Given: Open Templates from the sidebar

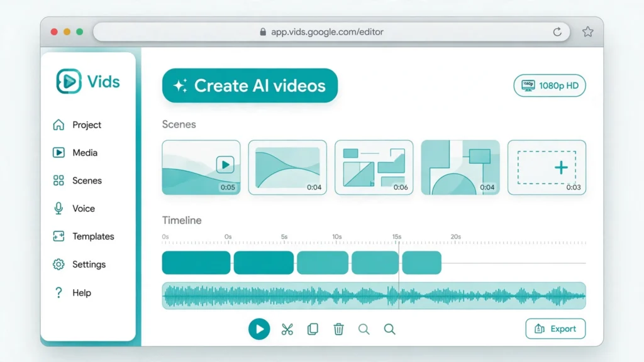Looking at the screenshot, I should point(84,236).
